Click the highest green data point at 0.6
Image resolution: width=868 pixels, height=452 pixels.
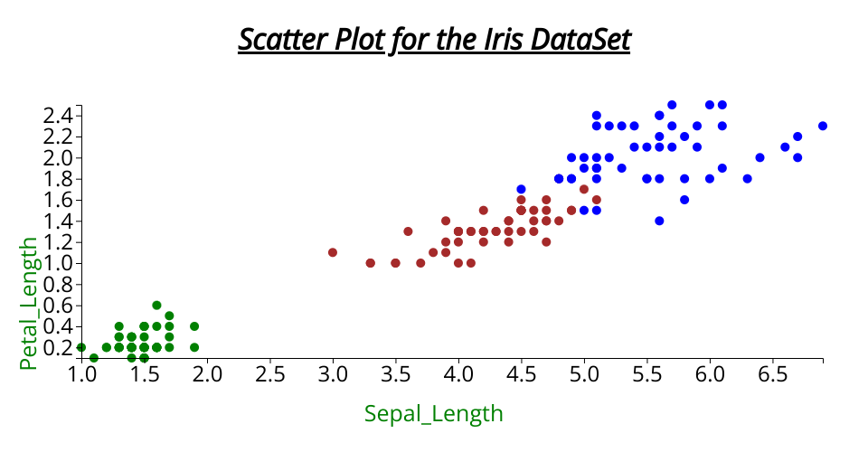(156, 306)
